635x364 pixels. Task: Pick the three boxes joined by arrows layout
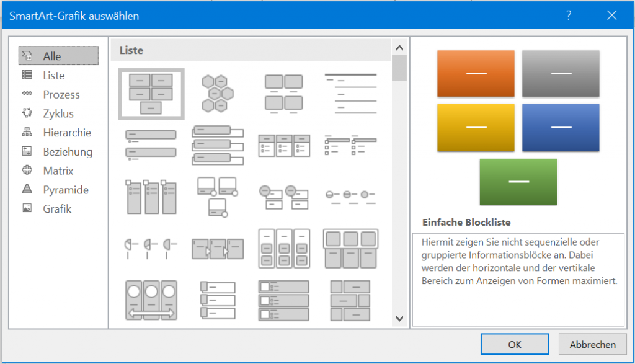[218, 249]
